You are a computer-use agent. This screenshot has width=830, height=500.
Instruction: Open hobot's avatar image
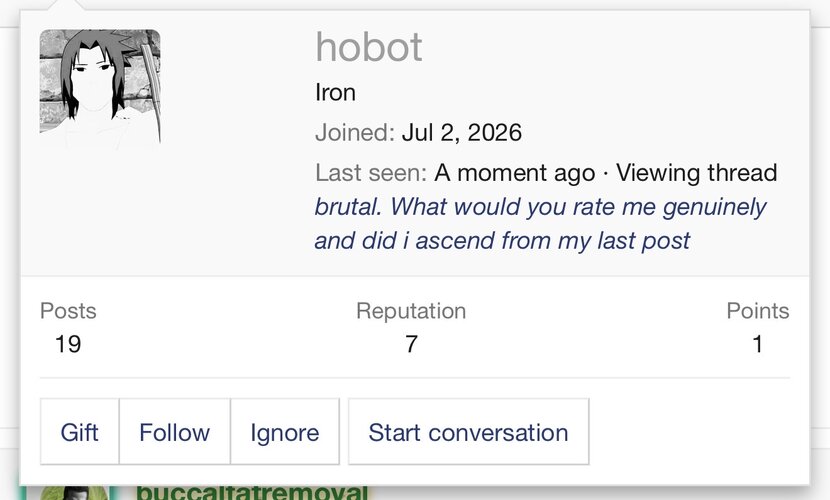(x=100, y=89)
